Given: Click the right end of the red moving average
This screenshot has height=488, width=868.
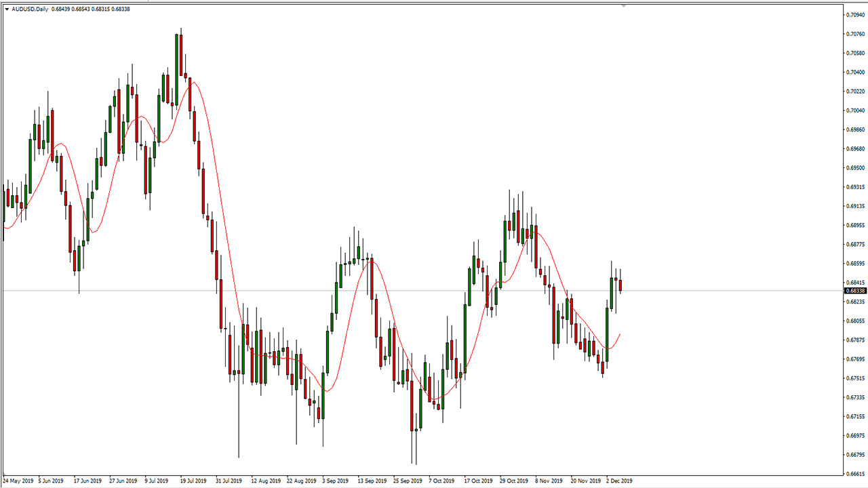Looking at the screenshot, I should (619, 333).
